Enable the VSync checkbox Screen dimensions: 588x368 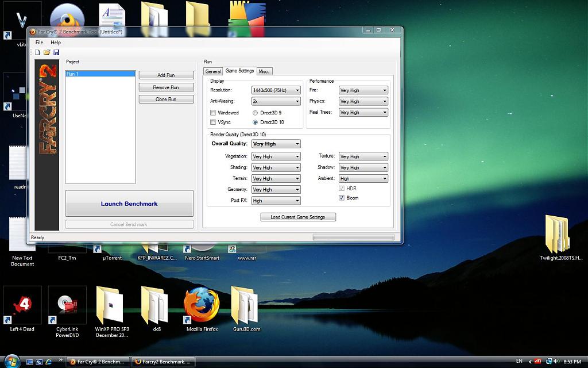coord(213,122)
